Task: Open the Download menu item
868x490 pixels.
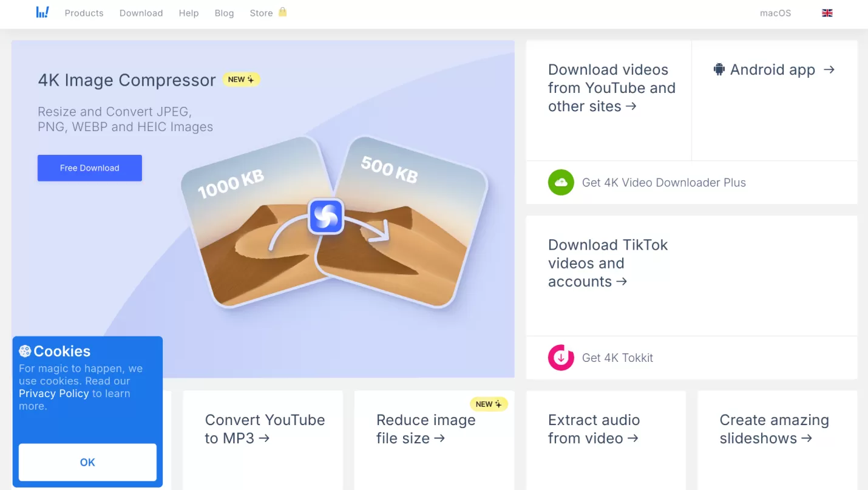Action: (x=141, y=13)
